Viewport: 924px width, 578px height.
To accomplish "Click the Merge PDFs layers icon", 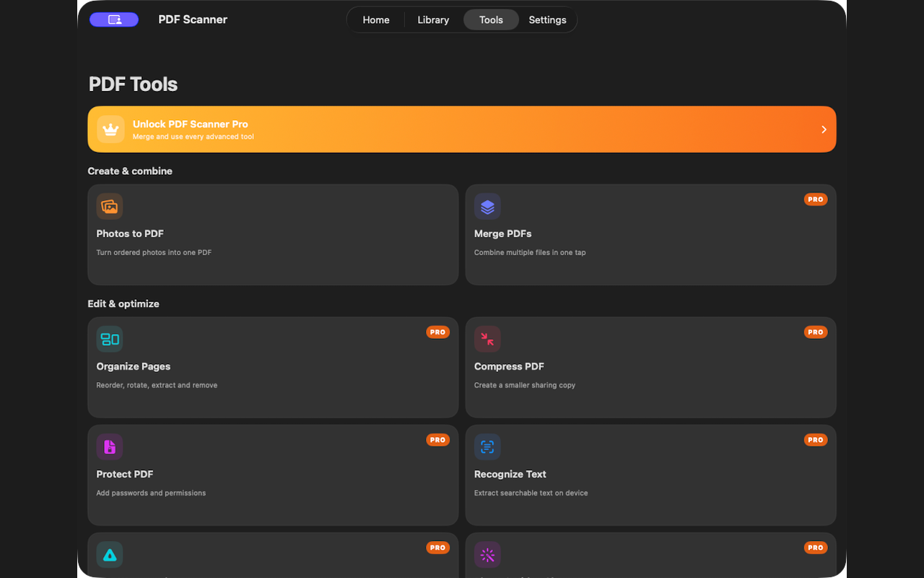I will (x=487, y=207).
